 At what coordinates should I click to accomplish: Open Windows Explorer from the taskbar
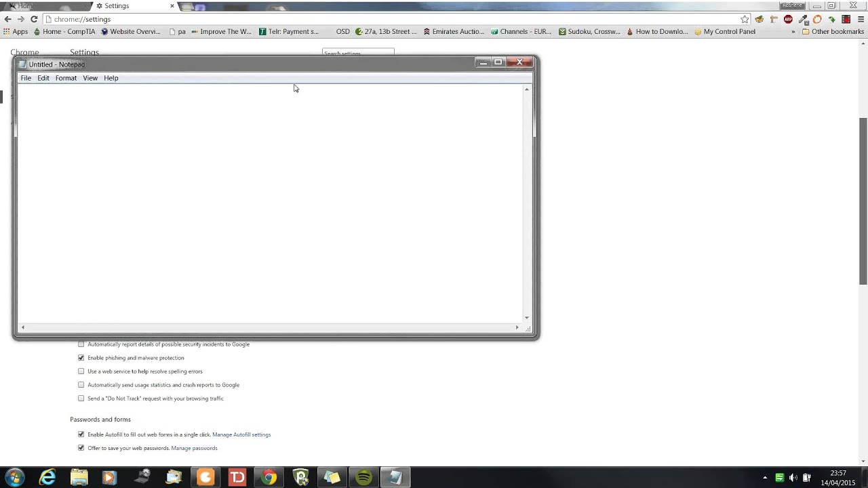79,478
